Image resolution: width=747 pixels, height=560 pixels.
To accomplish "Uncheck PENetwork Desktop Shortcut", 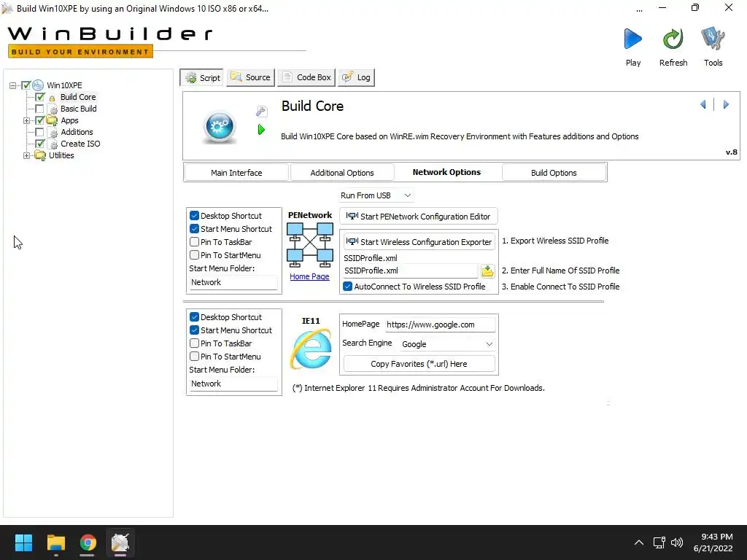I will click(x=194, y=216).
